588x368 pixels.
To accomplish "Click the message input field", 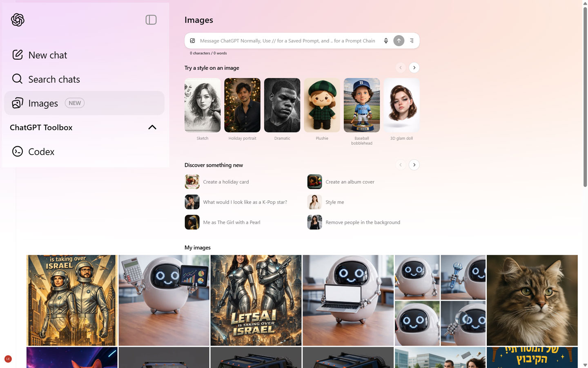I will pyautogui.click(x=287, y=41).
